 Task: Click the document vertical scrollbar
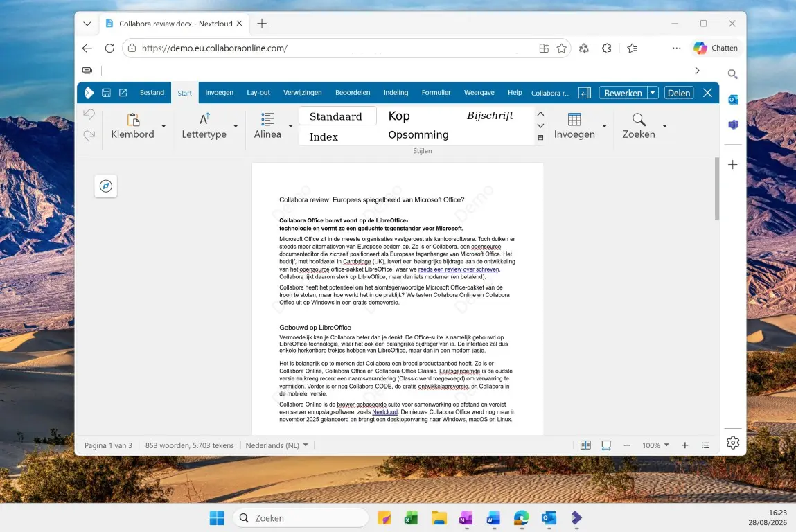[717, 189]
